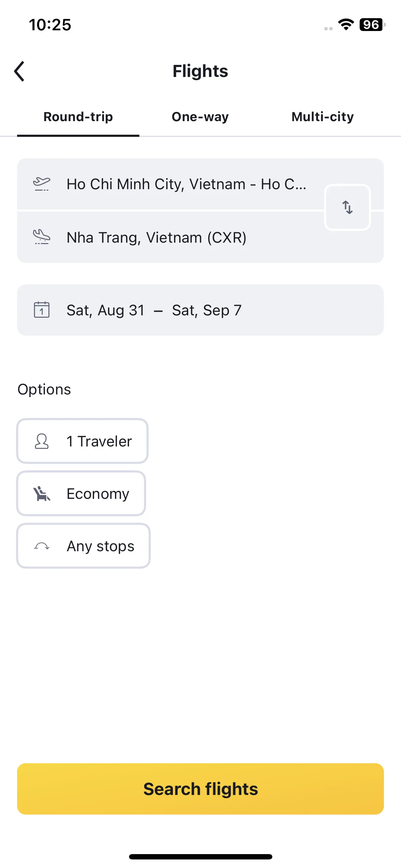
Task: Change the Sat, Aug 31 departure date
Action: click(106, 310)
